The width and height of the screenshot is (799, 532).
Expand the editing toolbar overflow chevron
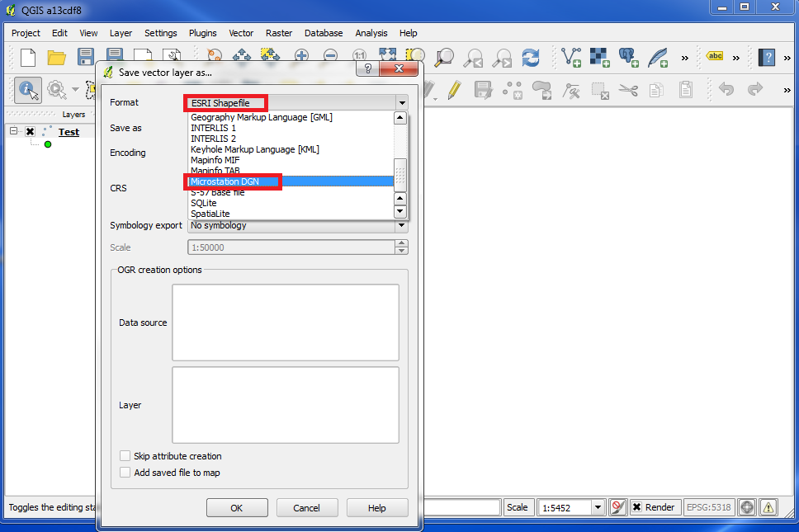[x=787, y=90]
